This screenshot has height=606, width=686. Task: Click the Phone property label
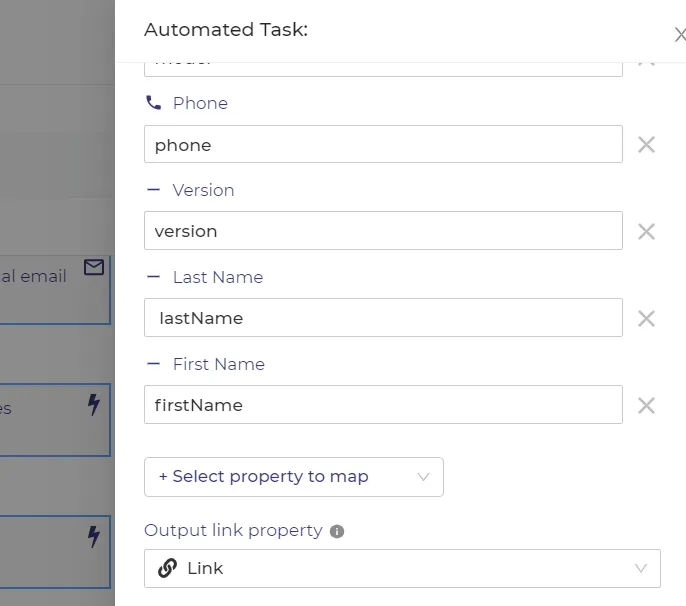200,103
